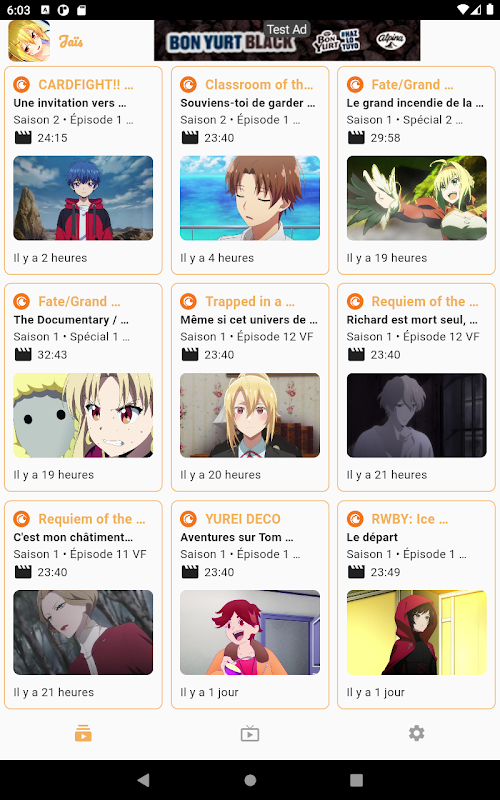500x800 pixels.
Task: Select the episodes feed tab icon
Action: coord(83,734)
